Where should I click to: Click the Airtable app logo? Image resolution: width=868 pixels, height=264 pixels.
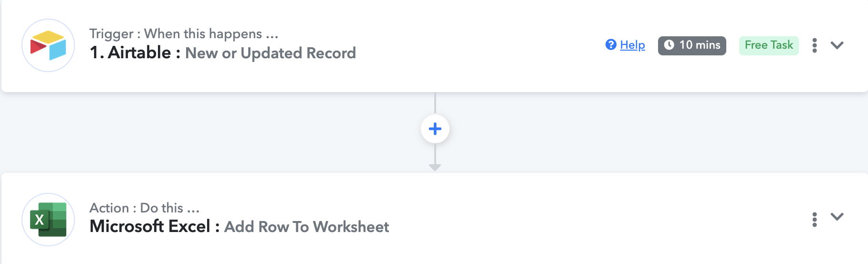pos(48,45)
